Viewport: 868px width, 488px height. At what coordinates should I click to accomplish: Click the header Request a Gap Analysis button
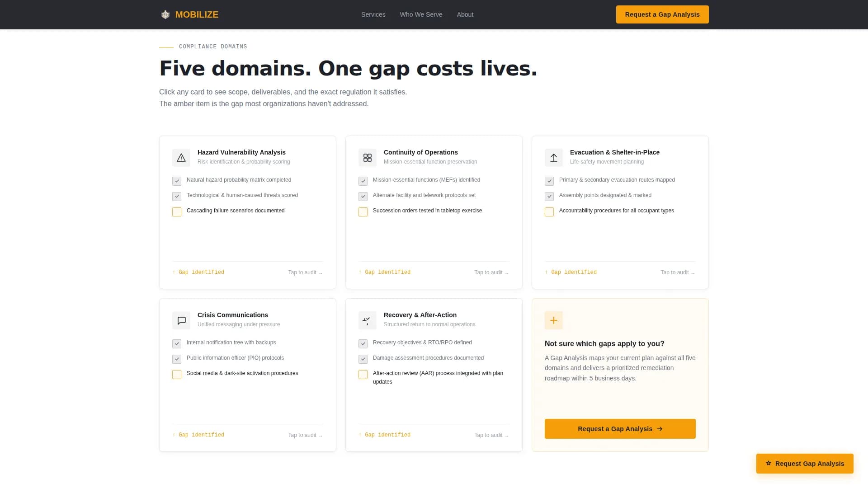pos(662,14)
